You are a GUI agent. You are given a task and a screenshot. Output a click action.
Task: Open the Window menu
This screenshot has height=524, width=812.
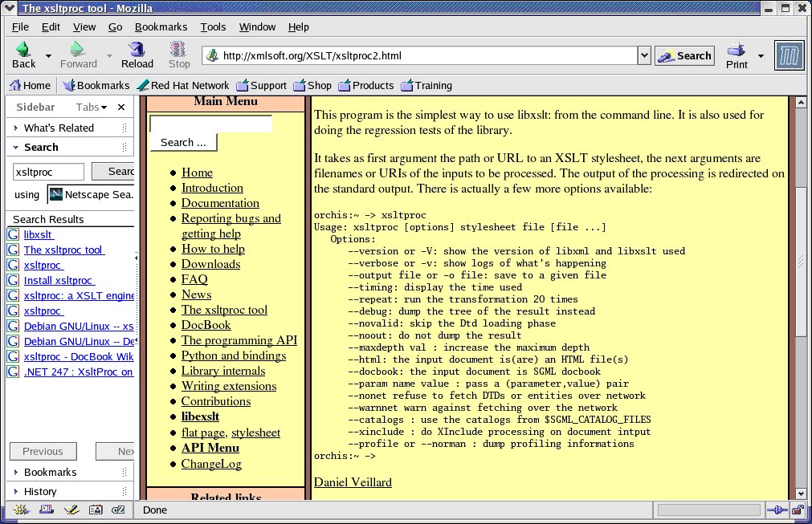[x=257, y=27]
